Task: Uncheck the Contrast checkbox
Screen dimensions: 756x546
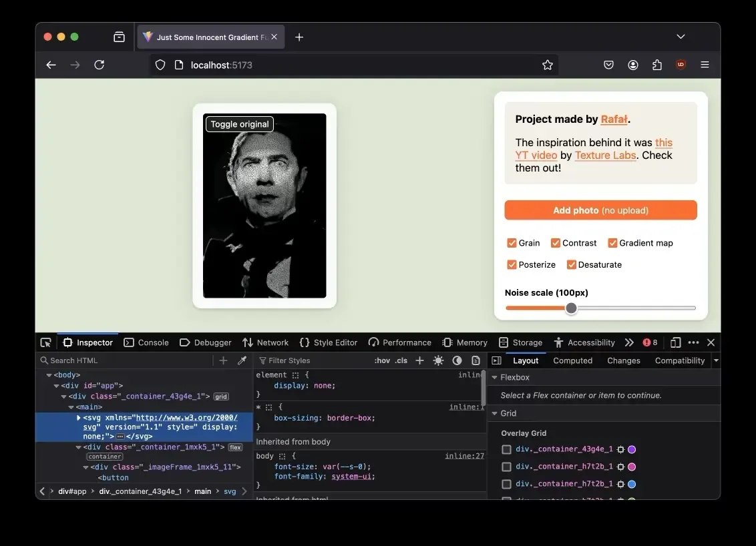Action: click(556, 243)
